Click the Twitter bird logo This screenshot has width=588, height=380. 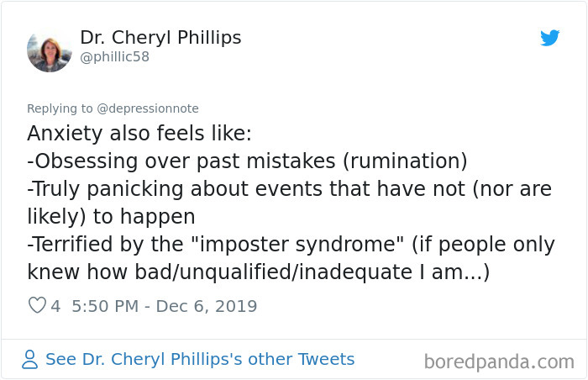coord(550,38)
